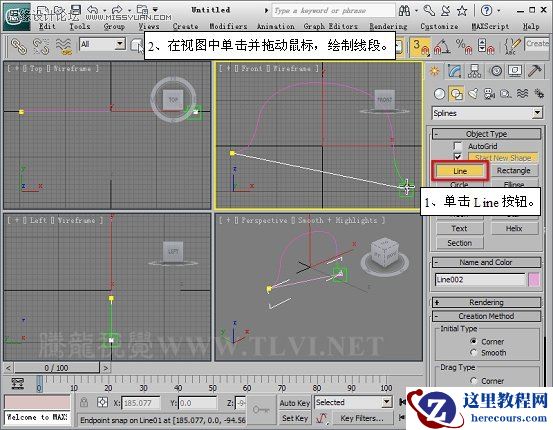Image resolution: width=553 pixels, height=430 pixels.
Task: Open the Display command panel tab
Action: (x=515, y=72)
